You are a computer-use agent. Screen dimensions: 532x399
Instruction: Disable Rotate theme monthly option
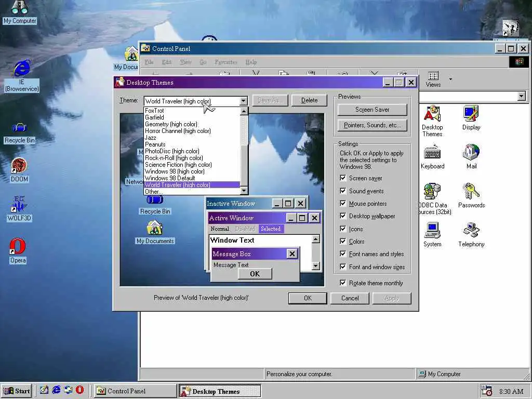tap(343, 283)
